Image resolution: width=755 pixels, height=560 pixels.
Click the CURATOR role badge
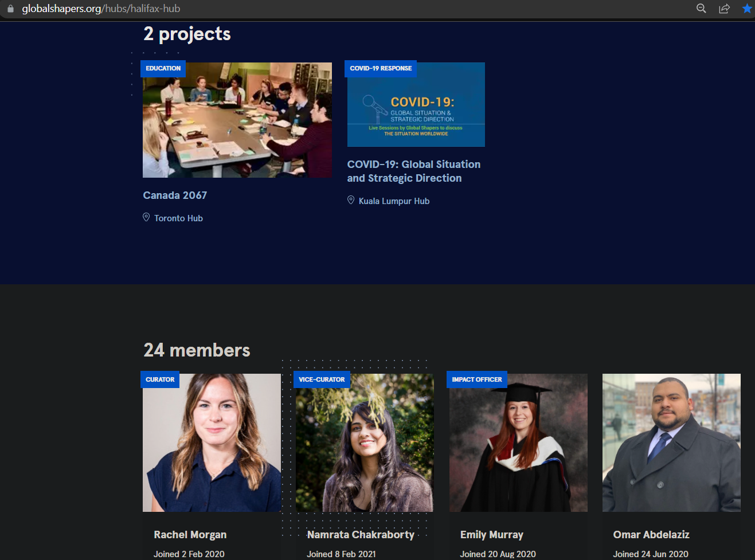(x=160, y=379)
